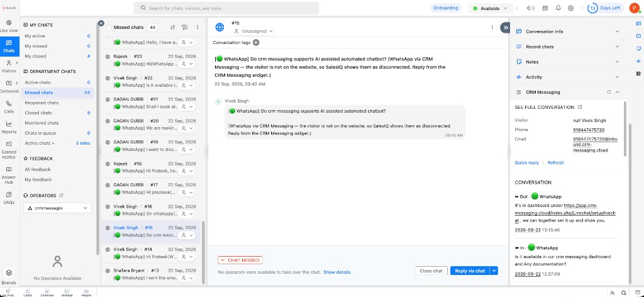
Task: Open notifications bell
Action: 558,8
